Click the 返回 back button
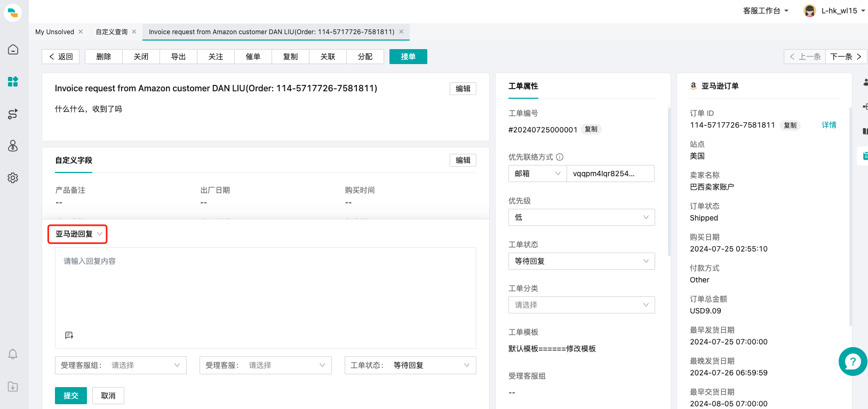This screenshot has width=868, height=409. click(x=60, y=57)
